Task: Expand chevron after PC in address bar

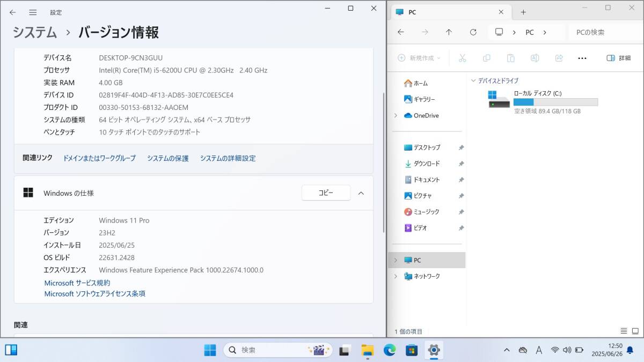Action: 545,32
